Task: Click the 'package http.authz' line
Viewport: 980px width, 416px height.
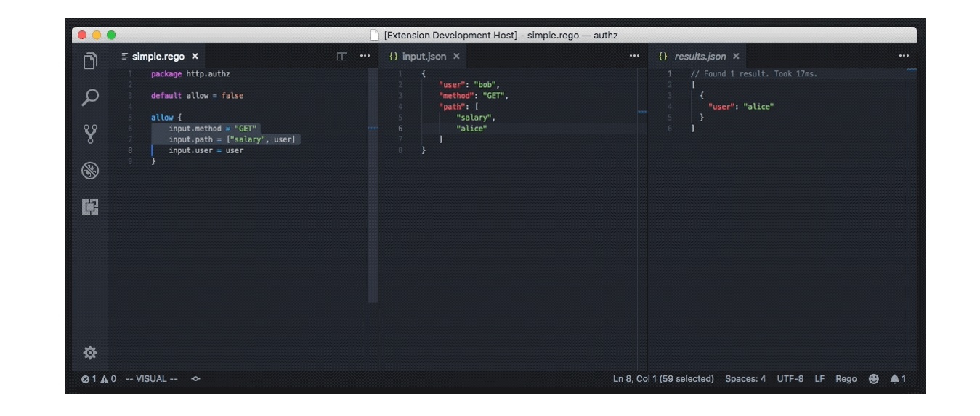Action: click(x=190, y=74)
